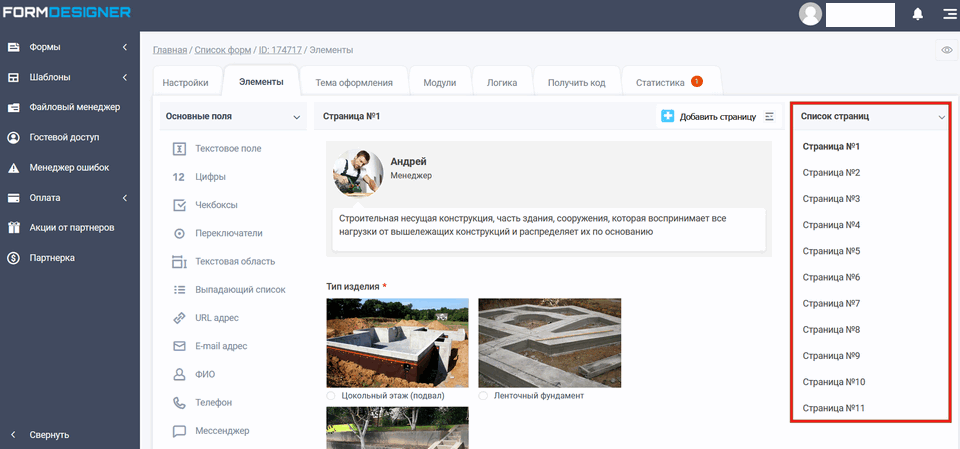Click the Менеджер ошибок warning icon

point(13,167)
